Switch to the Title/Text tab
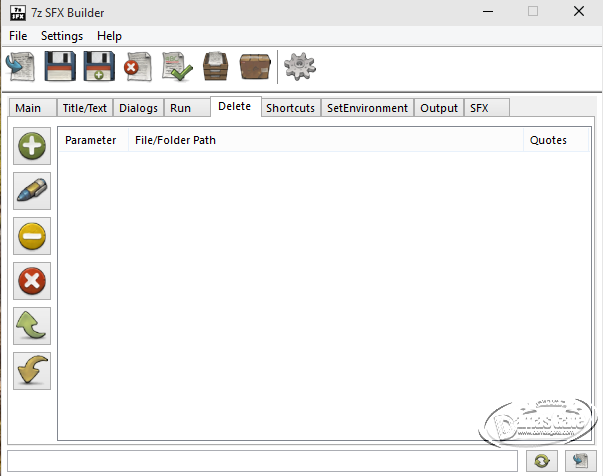The image size is (603, 476). pyautogui.click(x=85, y=108)
